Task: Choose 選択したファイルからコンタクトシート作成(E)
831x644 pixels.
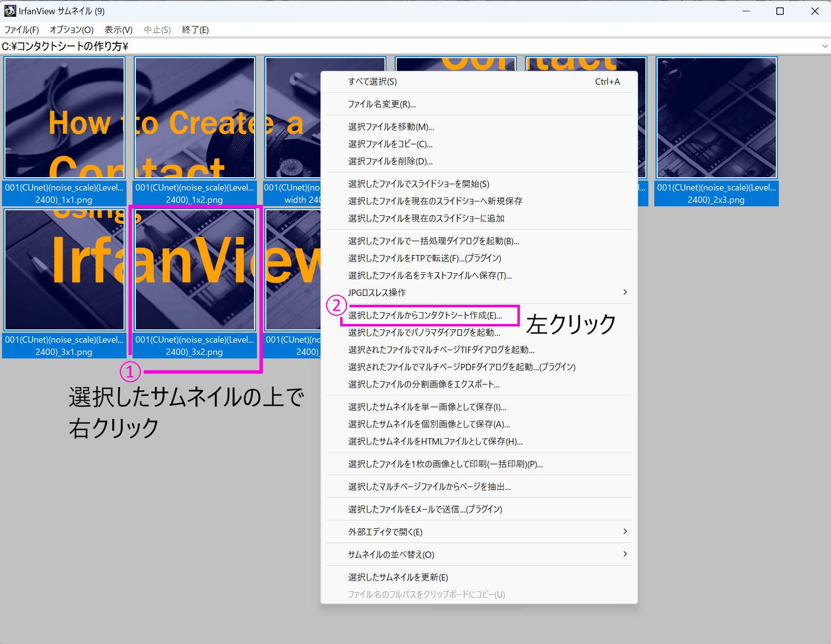Action: coord(425,316)
